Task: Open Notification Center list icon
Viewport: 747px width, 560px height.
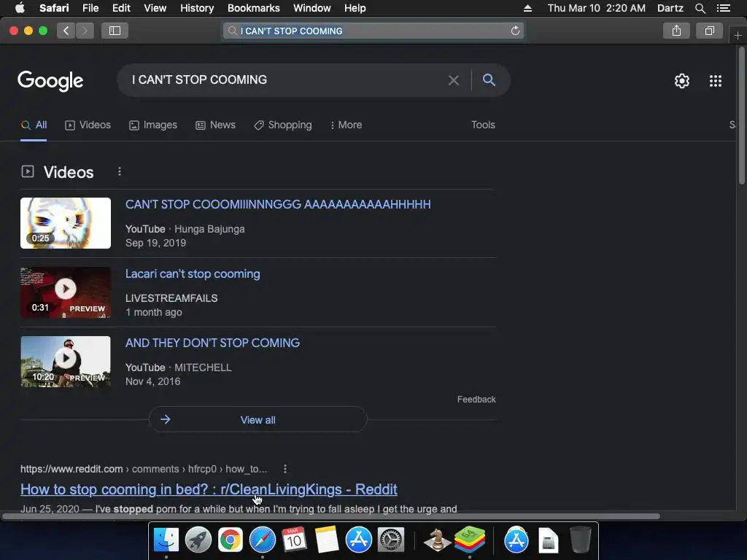Action: click(x=724, y=8)
